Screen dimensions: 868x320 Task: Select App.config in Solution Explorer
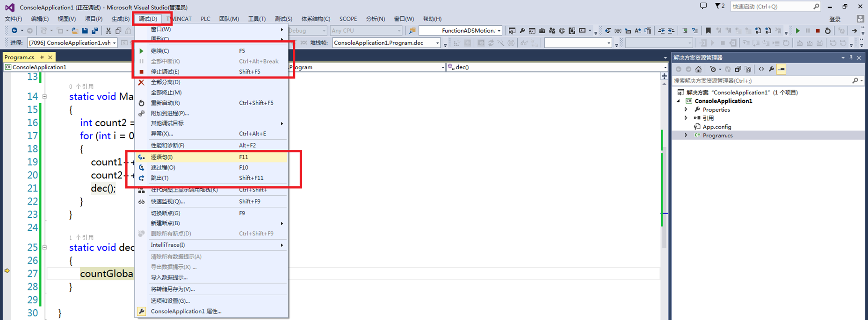716,127
